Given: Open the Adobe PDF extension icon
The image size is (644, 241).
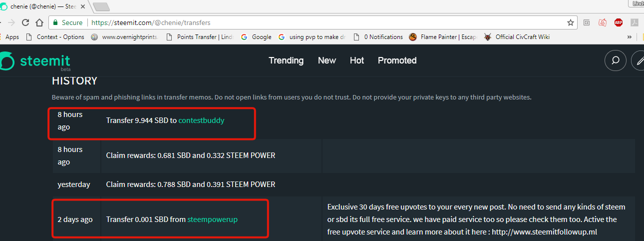Looking at the screenshot, I should [x=635, y=22].
